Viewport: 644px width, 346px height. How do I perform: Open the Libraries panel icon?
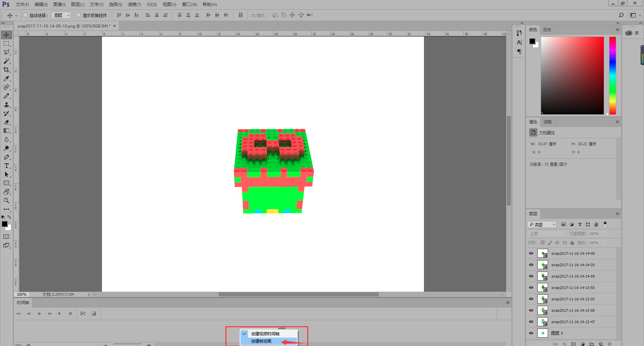pyautogui.click(x=629, y=33)
